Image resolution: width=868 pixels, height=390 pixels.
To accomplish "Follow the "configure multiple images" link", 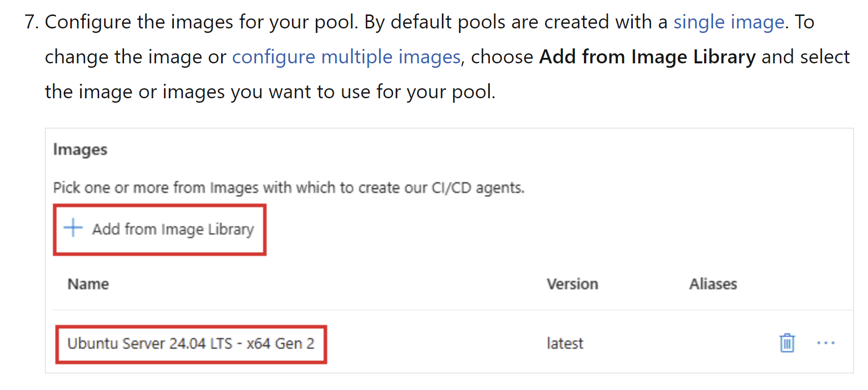I will tap(346, 57).
